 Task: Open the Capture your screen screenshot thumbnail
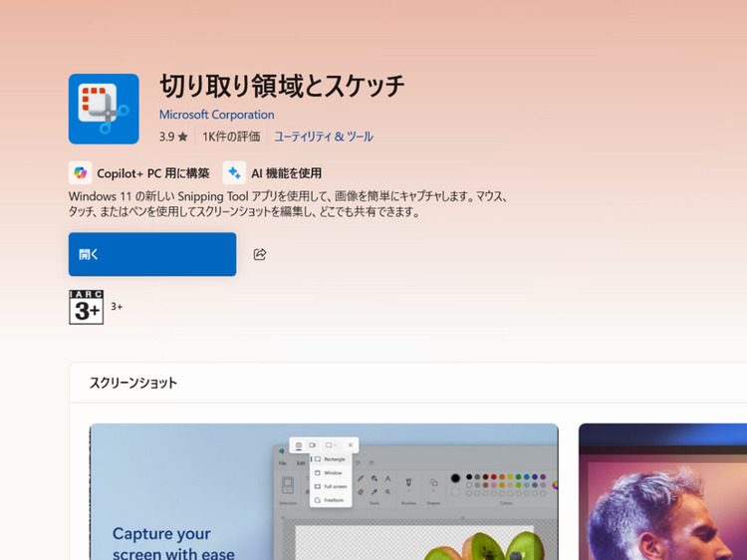coord(324,491)
